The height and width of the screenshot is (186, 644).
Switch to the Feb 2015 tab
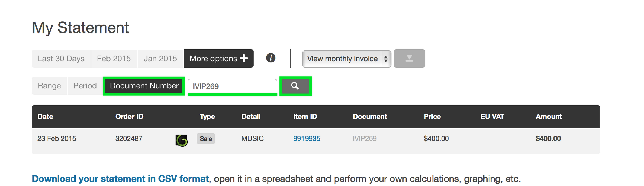click(114, 58)
